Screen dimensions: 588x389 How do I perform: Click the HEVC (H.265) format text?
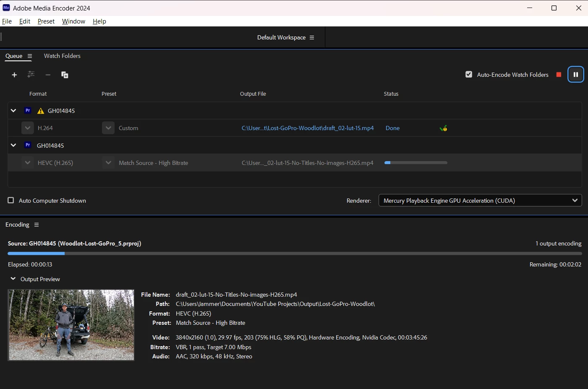click(55, 163)
